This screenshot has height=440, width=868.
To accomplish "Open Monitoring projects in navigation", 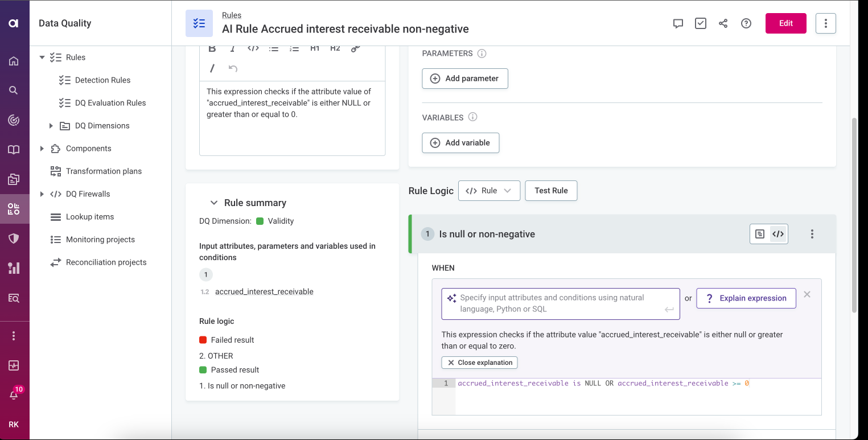I will [x=100, y=240].
